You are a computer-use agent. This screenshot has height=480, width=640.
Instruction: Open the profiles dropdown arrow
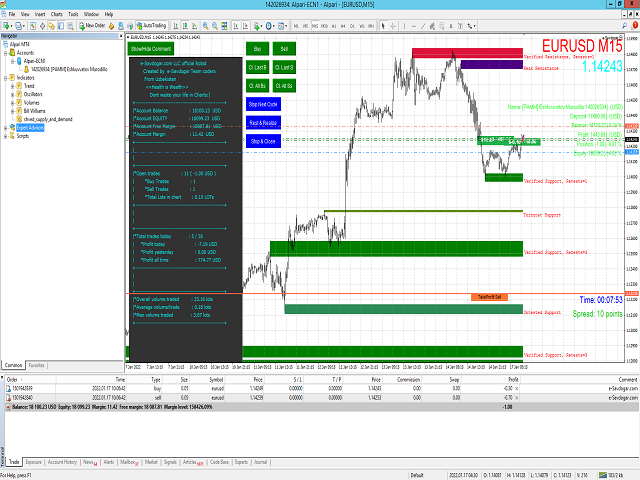click(x=24, y=26)
